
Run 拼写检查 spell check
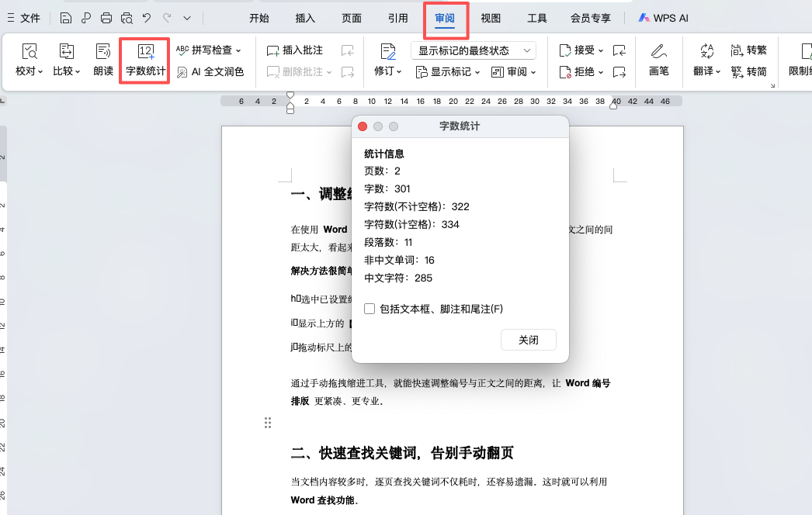pos(205,49)
